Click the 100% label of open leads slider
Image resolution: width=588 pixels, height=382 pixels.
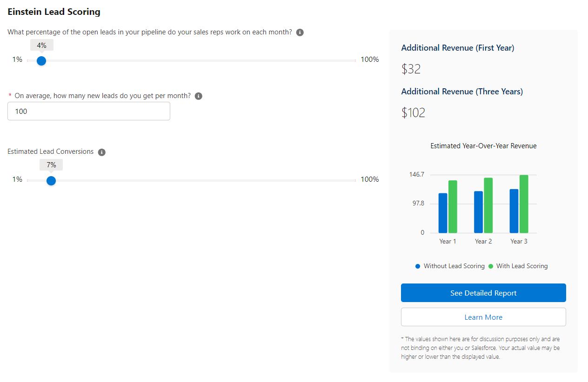pyautogui.click(x=370, y=59)
